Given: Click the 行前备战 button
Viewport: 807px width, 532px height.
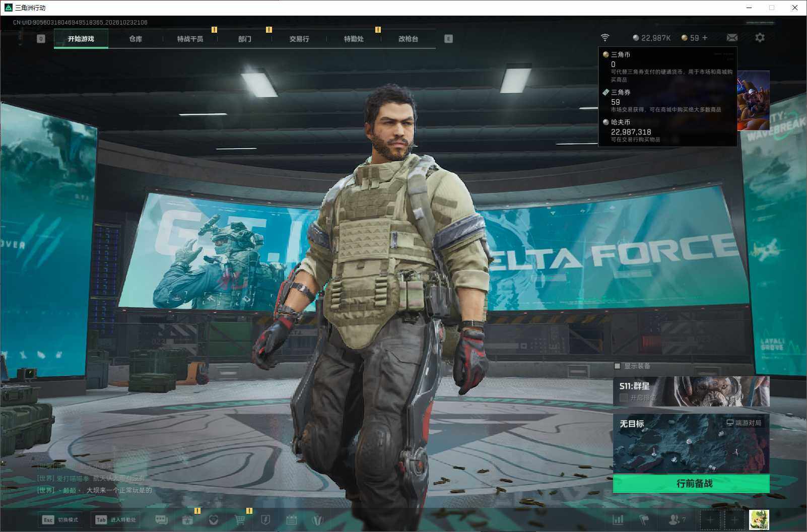Looking at the screenshot, I should coord(691,483).
